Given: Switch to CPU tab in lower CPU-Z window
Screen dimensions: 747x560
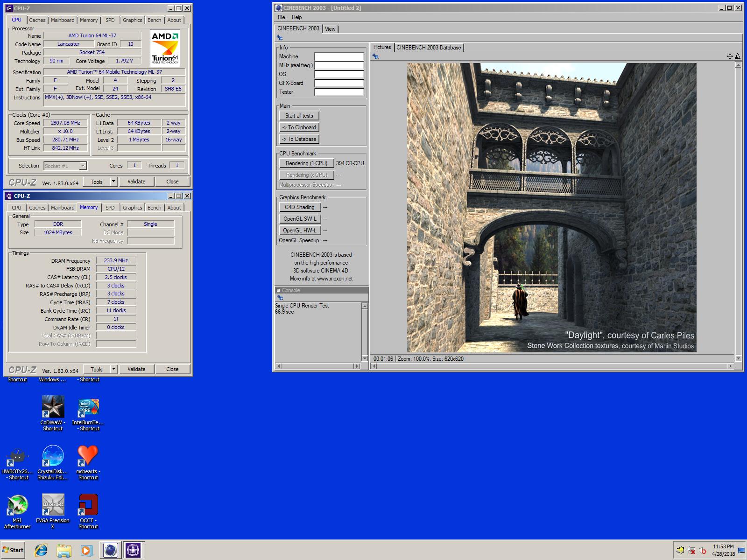Looking at the screenshot, I should click(x=16, y=208).
